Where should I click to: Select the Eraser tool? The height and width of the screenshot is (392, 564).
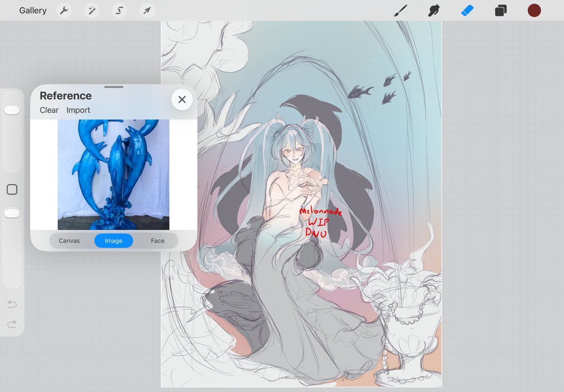point(468,10)
